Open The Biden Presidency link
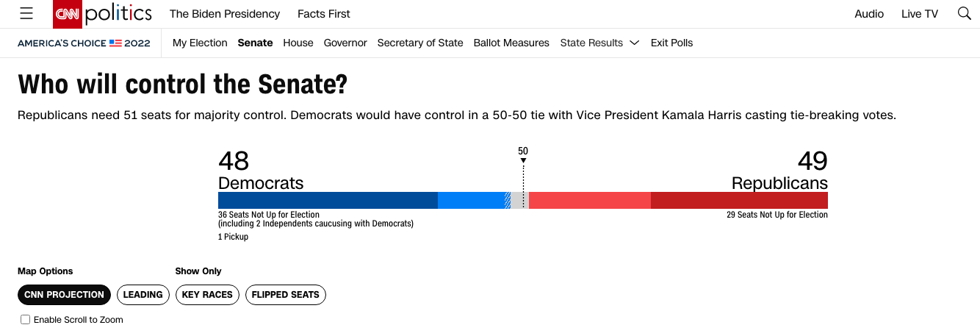 pos(225,14)
